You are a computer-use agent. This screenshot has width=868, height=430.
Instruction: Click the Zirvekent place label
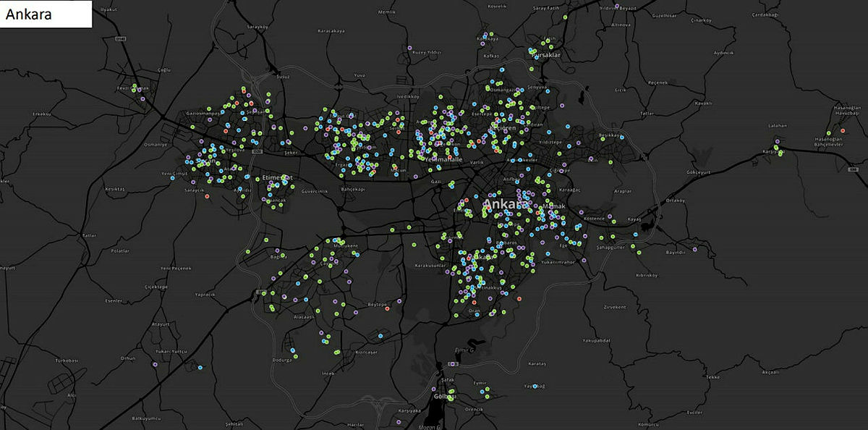pyautogui.click(x=614, y=307)
